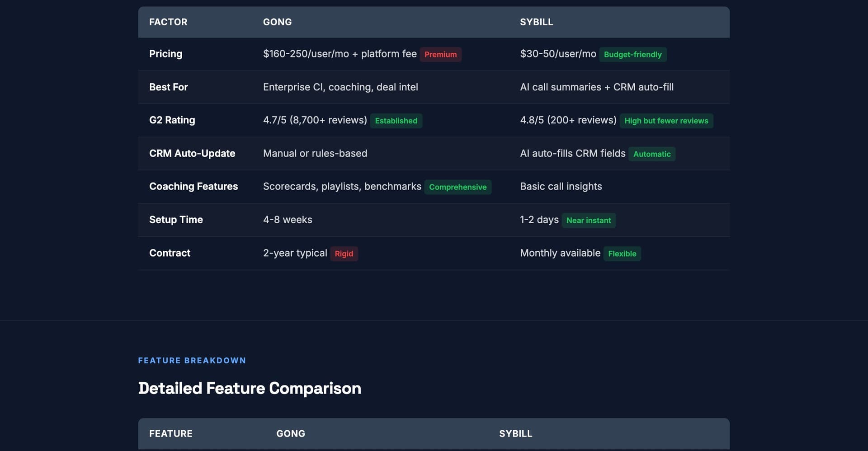Click the Established badge
Screen dimensions: 868x451
(x=396, y=121)
